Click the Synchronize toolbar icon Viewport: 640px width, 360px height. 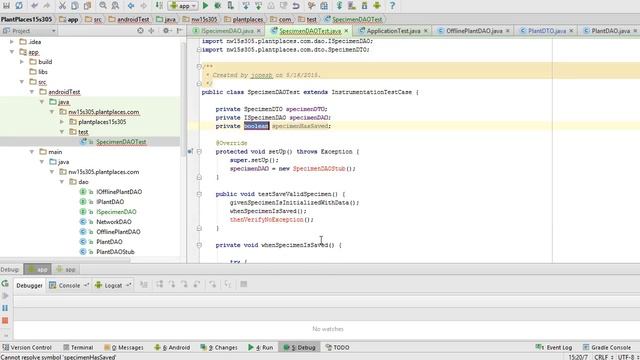pos(19,5)
